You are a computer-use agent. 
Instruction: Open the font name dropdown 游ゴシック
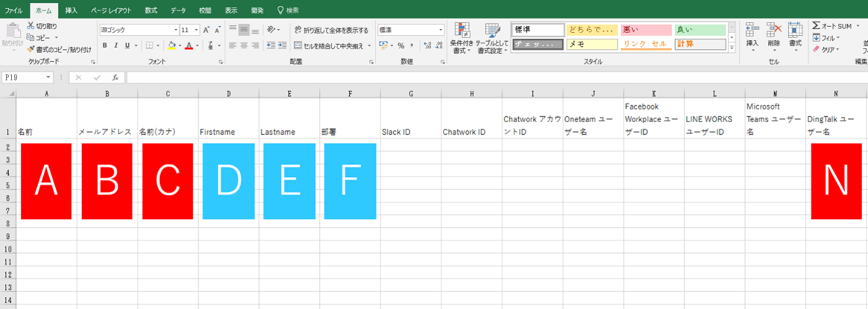point(175,30)
